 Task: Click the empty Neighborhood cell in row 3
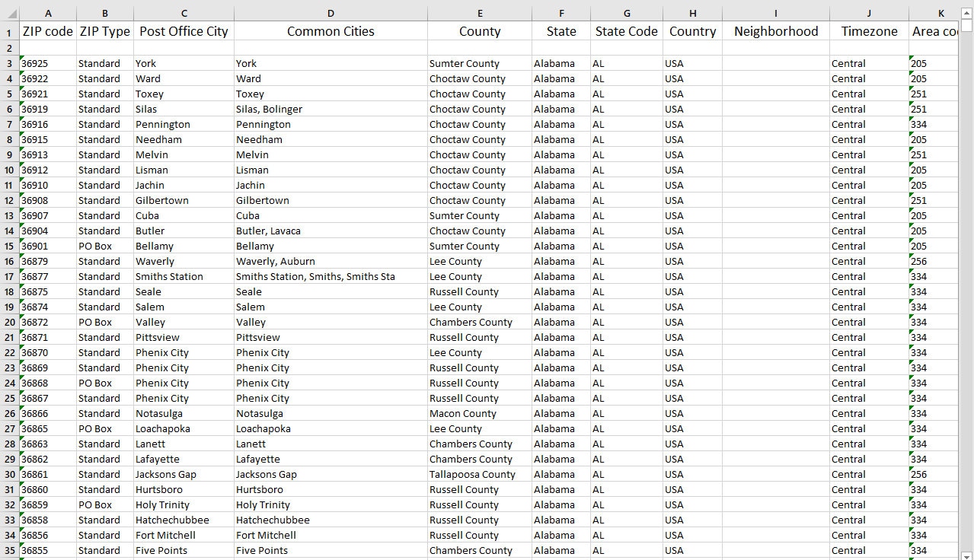pos(775,63)
